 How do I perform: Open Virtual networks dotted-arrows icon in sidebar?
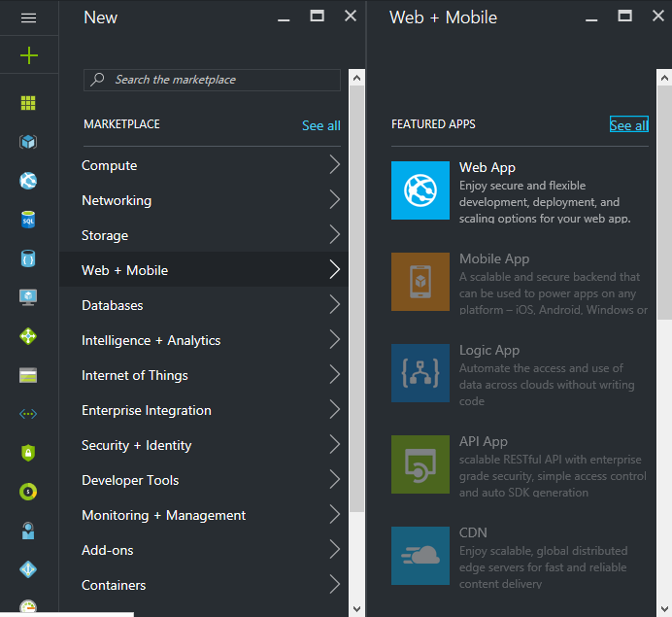coord(28,414)
